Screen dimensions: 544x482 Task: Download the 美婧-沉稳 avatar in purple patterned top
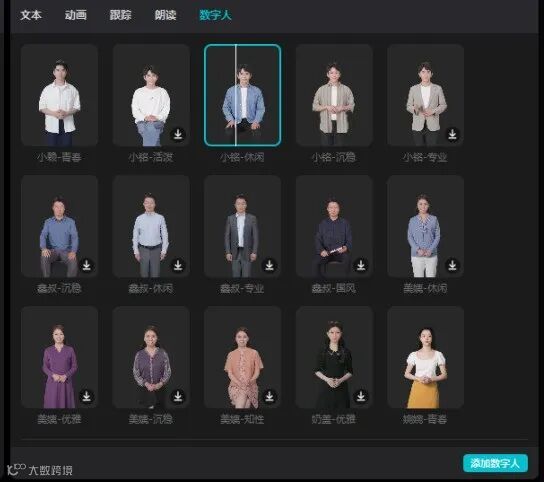coord(178,396)
